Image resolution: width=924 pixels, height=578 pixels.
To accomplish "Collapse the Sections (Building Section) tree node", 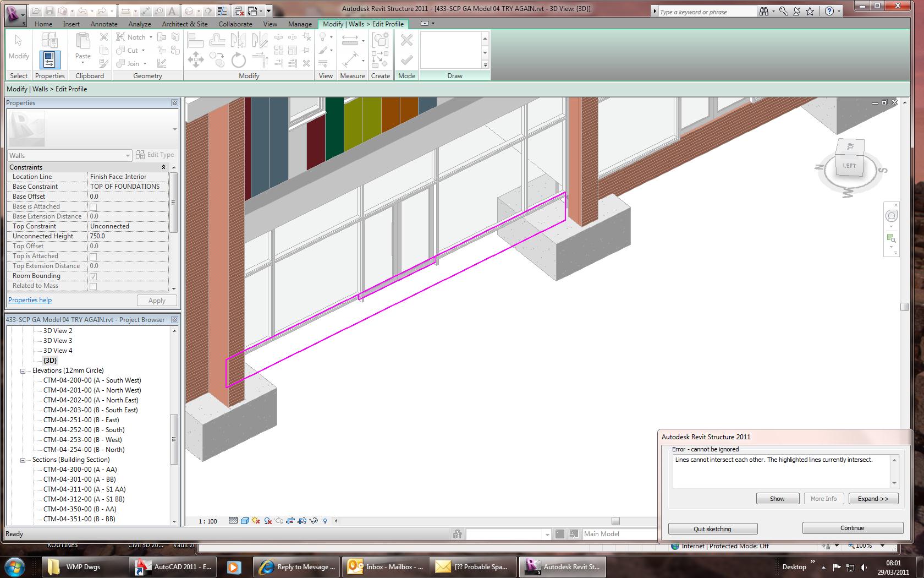I will point(23,460).
